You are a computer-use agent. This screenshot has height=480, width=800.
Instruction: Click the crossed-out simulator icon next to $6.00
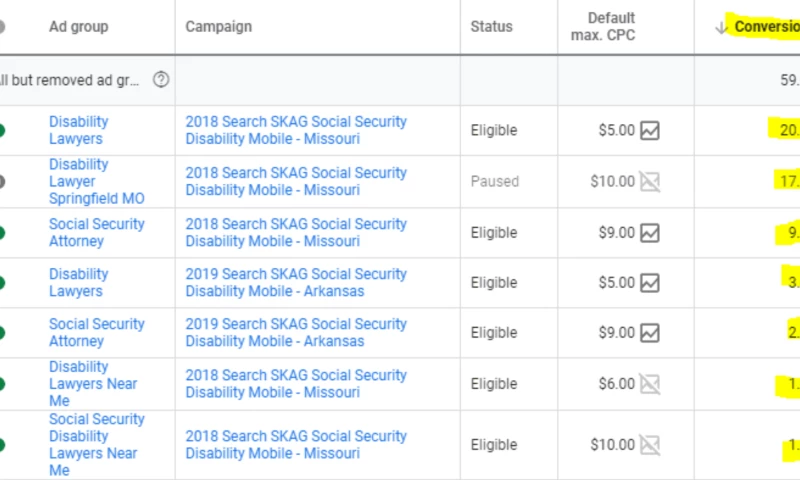[650, 384]
